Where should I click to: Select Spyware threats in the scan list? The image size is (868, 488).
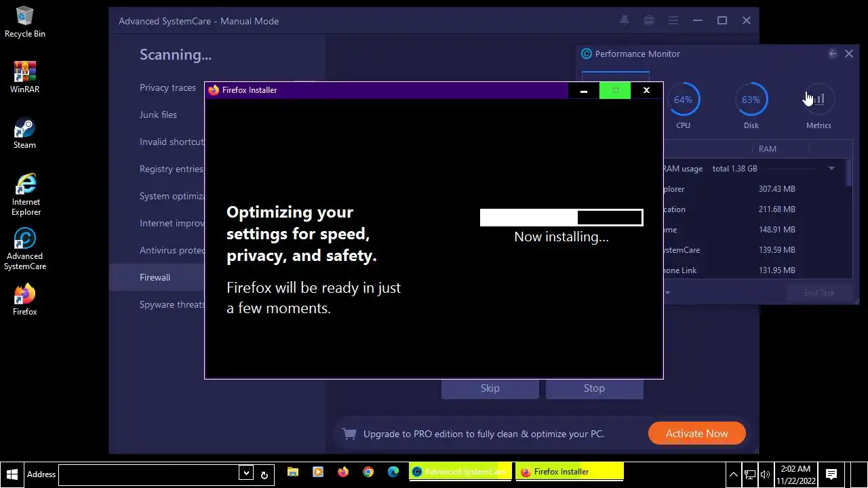[x=172, y=304]
